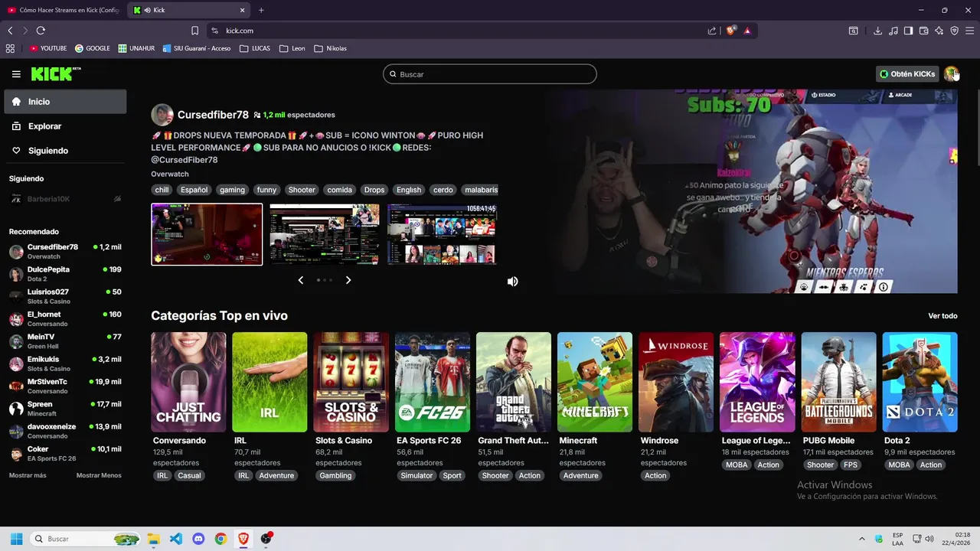Viewport: 980px width, 551px height.
Task: Reload the page
Action: coord(41,31)
